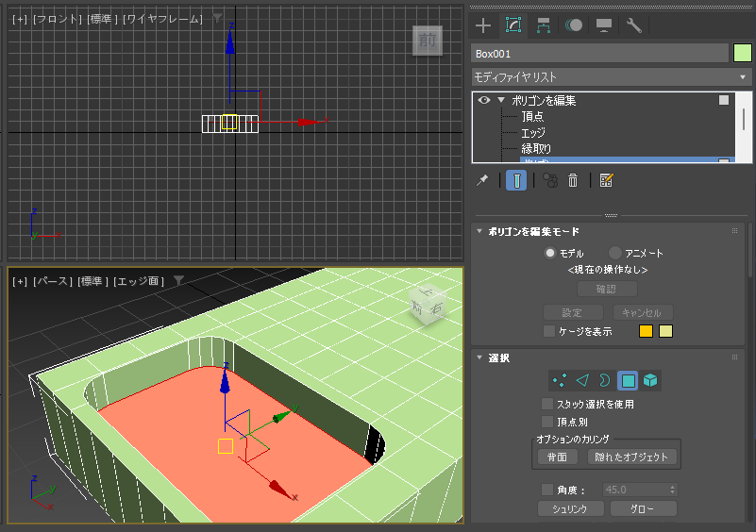
Task: Click perspective viewport filter funnel icon
Action: 179,280
